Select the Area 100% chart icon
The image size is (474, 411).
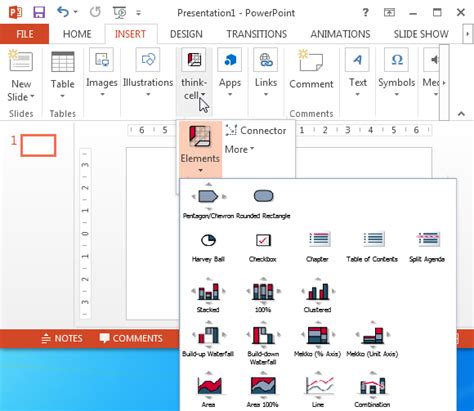tap(263, 386)
